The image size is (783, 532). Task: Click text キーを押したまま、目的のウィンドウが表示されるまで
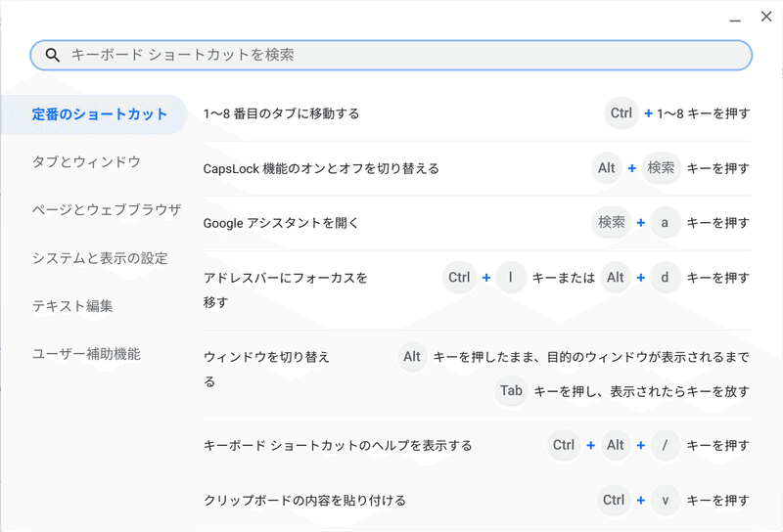(x=591, y=357)
